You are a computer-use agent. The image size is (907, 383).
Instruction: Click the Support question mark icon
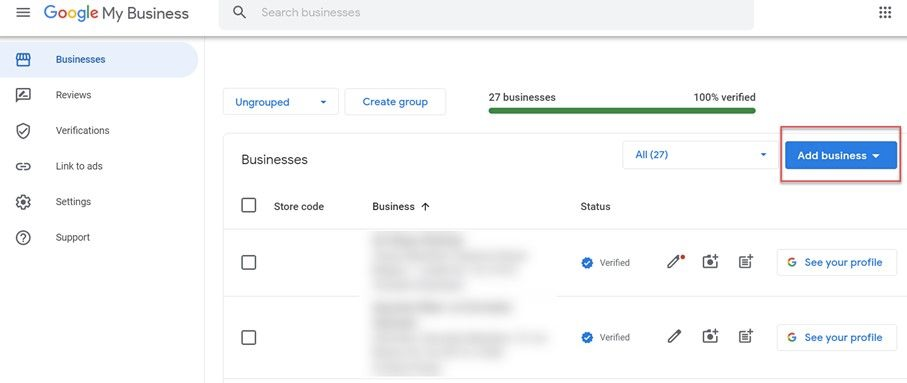pos(23,238)
